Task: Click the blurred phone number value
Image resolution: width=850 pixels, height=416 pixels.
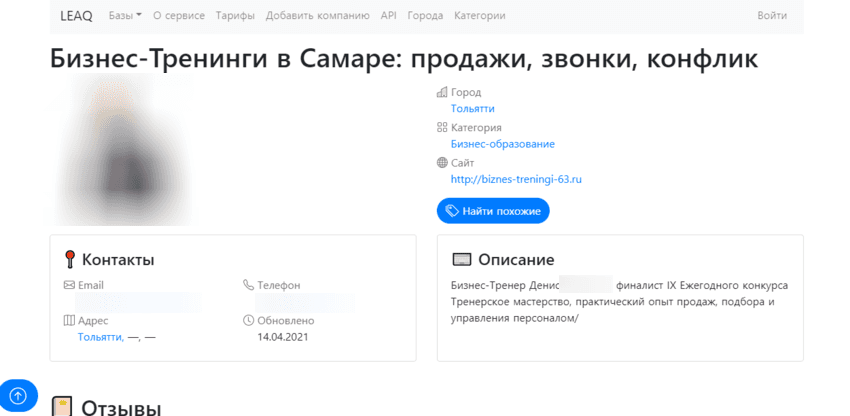Action: pos(305,302)
